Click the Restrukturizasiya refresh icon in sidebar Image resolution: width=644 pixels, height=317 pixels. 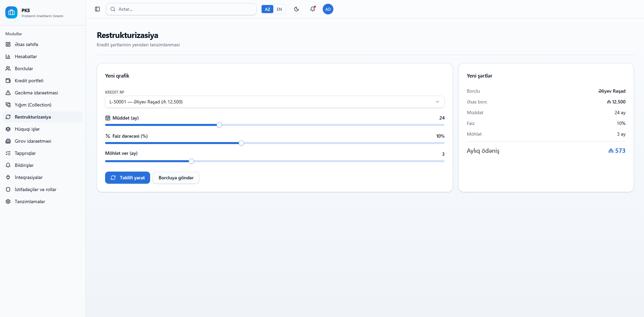click(8, 117)
